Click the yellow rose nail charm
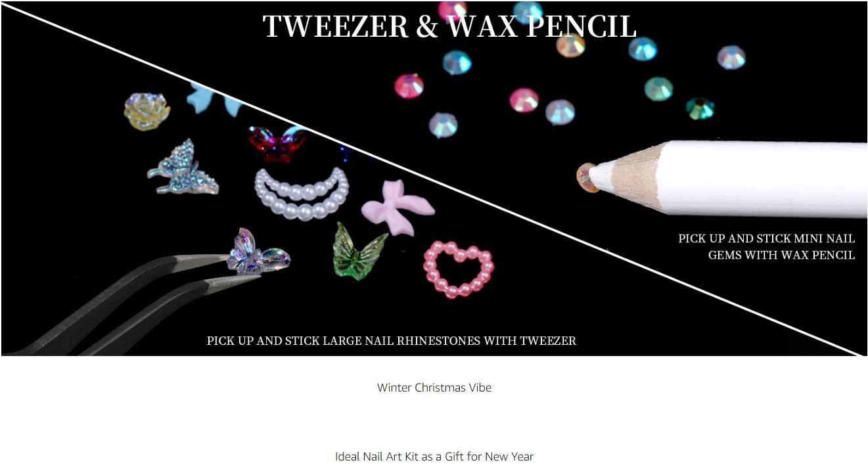Screen dimensions: 868x471 tap(147, 110)
